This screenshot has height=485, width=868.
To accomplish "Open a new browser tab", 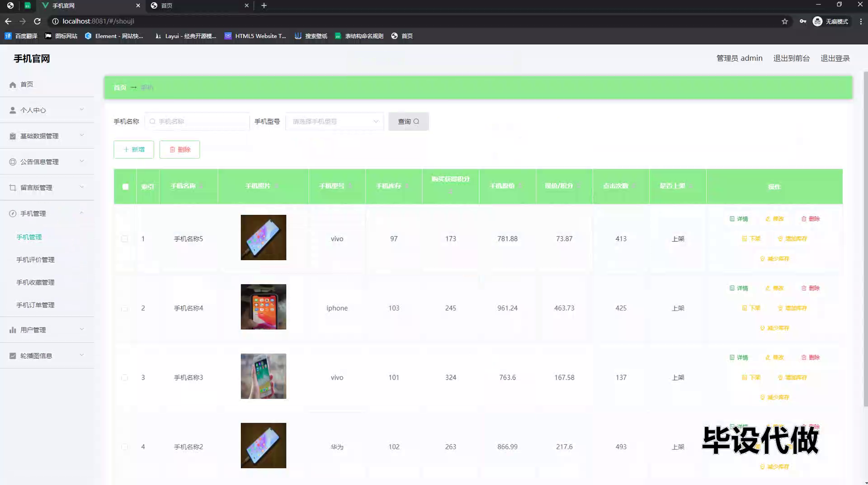I will [x=264, y=5].
